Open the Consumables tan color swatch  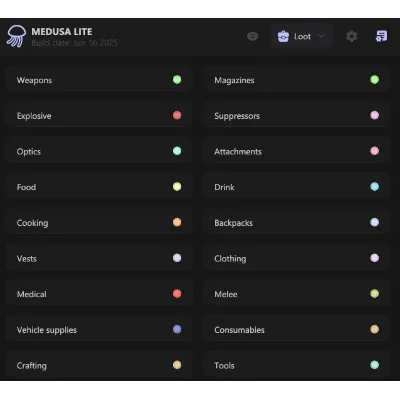point(375,329)
